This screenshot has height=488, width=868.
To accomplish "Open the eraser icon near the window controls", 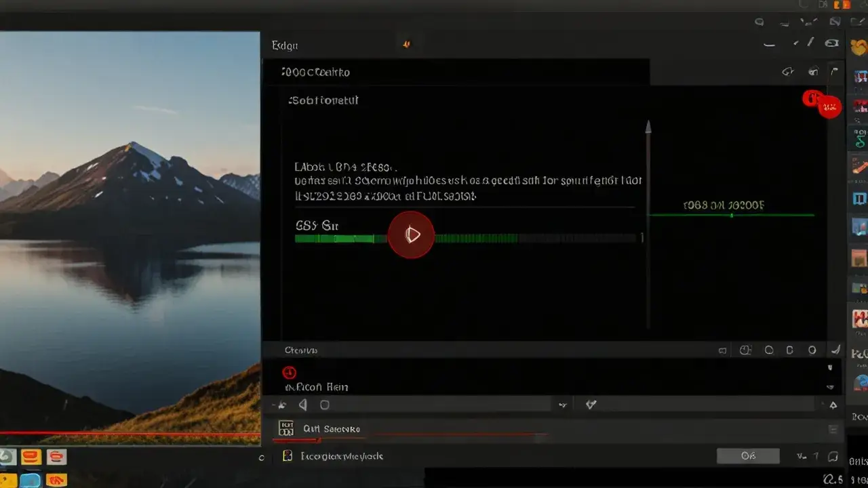I will [832, 43].
